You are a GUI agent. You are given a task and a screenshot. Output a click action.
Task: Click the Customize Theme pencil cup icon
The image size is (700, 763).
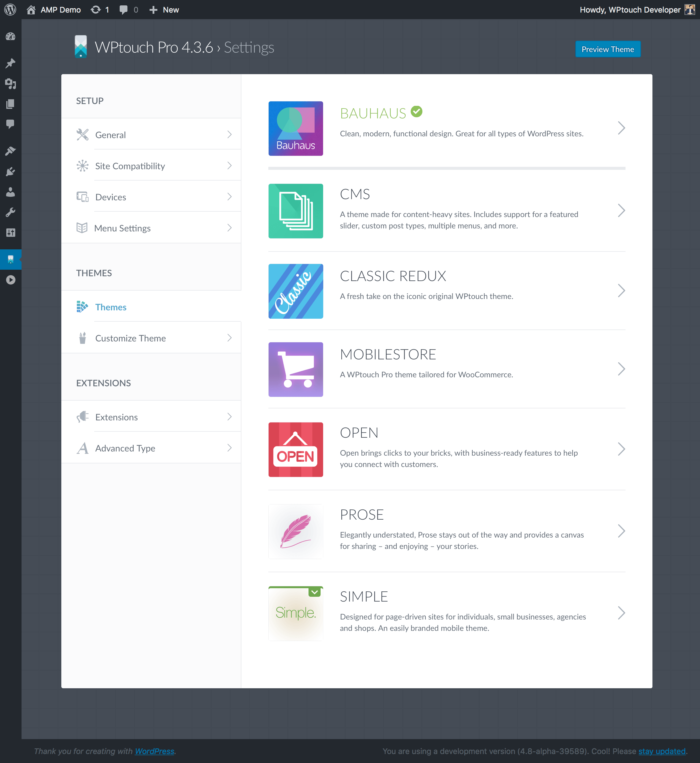82,337
